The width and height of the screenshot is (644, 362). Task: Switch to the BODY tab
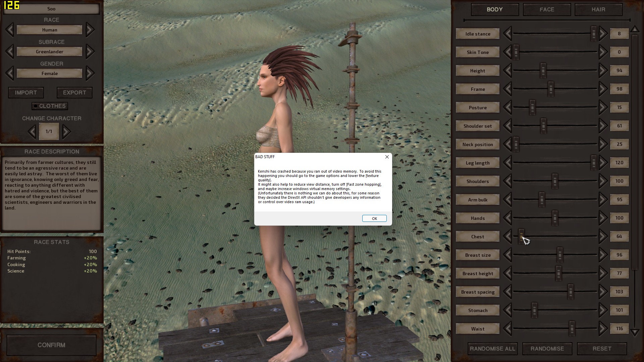495,9
